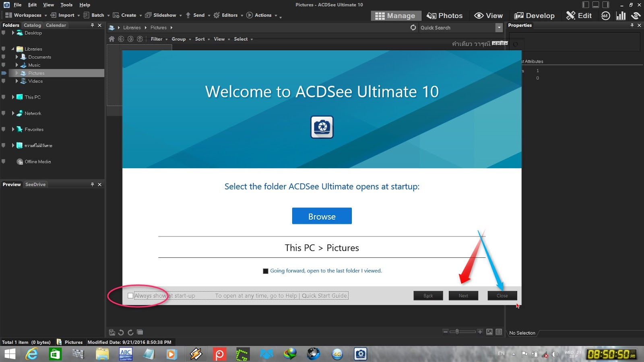Select Favorites in the folder tree
Screen dimensions: 644x362
click(x=34, y=130)
